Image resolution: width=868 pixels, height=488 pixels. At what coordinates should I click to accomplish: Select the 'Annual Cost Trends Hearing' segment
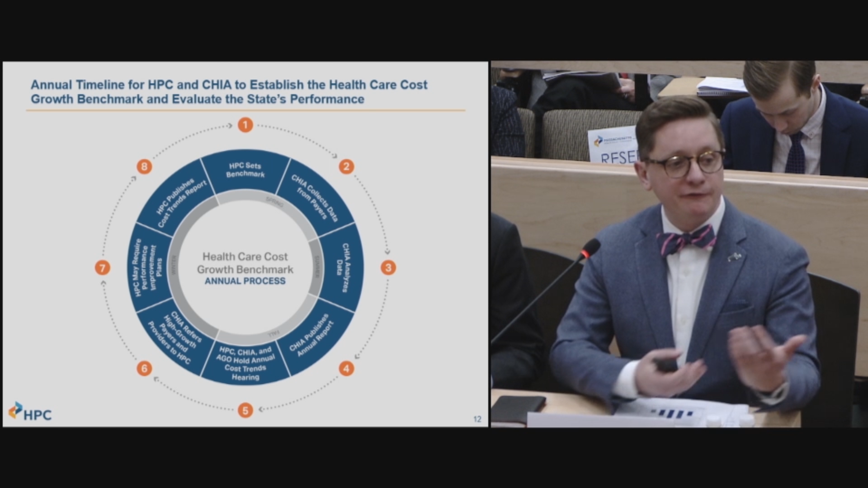click(245, 363)
